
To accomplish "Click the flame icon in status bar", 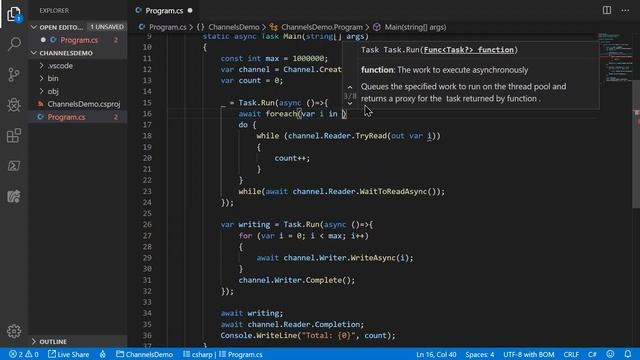I will tap(102, 354).
